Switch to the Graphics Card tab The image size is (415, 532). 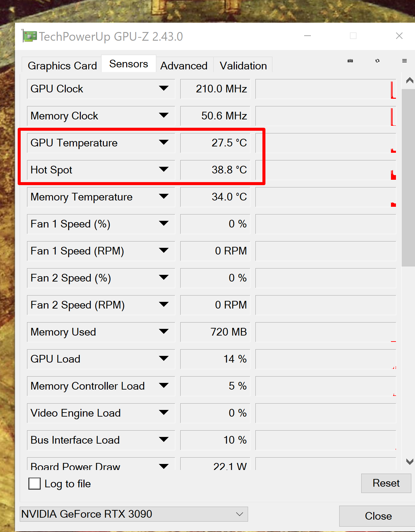point(62,66)
